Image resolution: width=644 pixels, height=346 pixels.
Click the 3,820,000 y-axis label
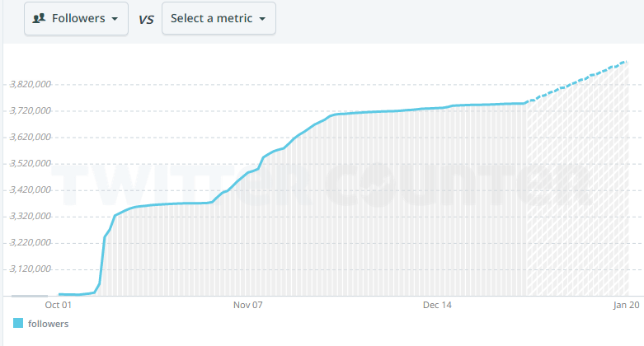tap(30, 84)
